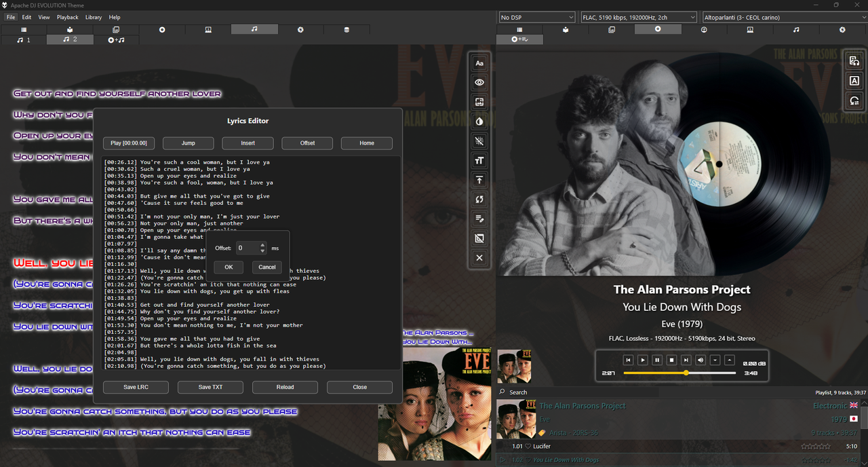Click the headphone refresh icon beside the album art
Screen dimensions: 868x467
click(x=854, y=100)
